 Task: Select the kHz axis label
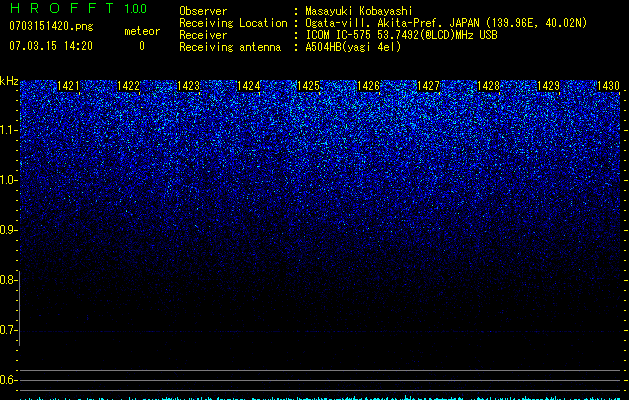click(x=9, y=81)
